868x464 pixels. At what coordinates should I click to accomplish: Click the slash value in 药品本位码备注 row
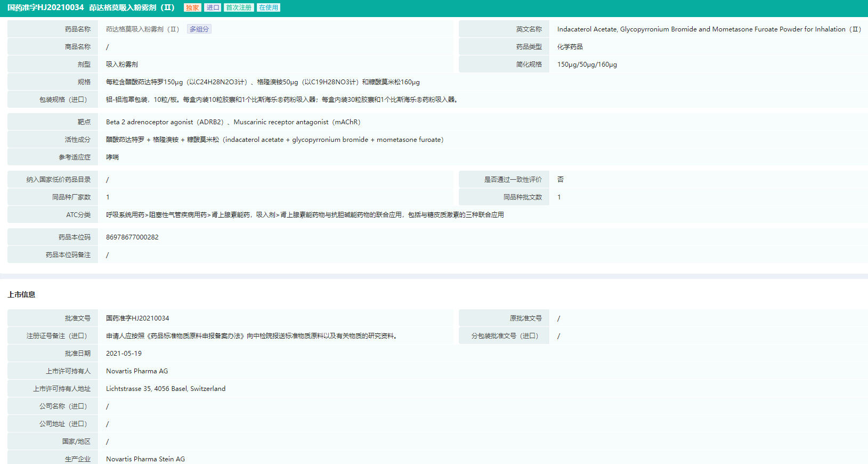coord(107,255)
